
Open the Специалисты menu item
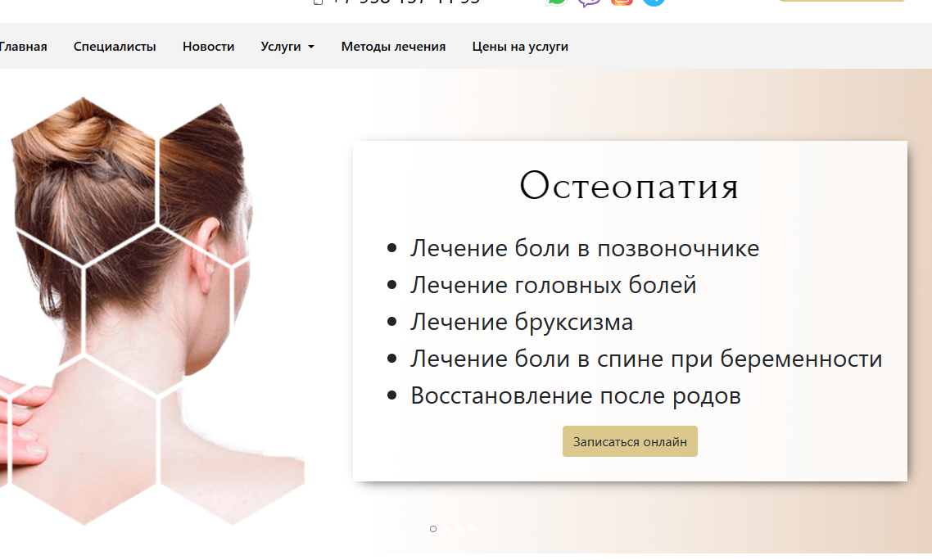point(115,47)
